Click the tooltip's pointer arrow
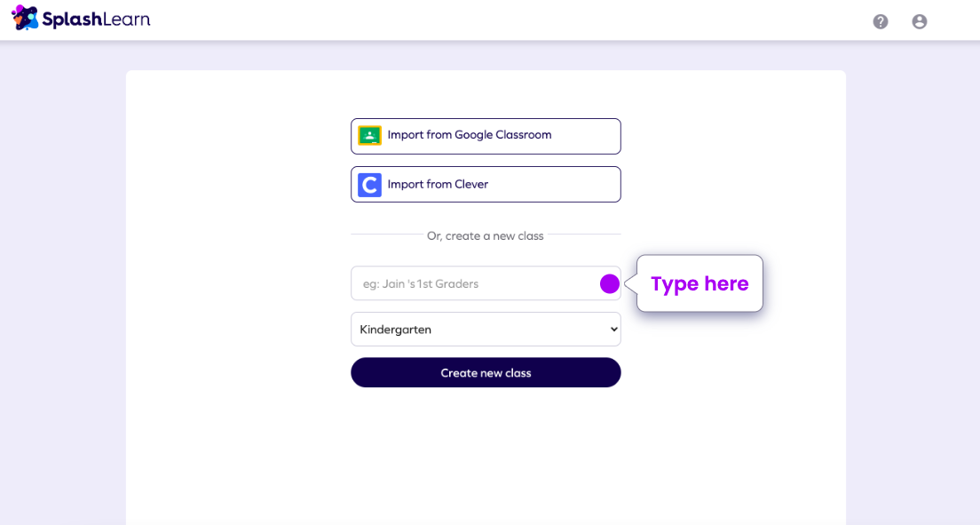The height and width of the screenshot is (525, 980). pos(630,284)
